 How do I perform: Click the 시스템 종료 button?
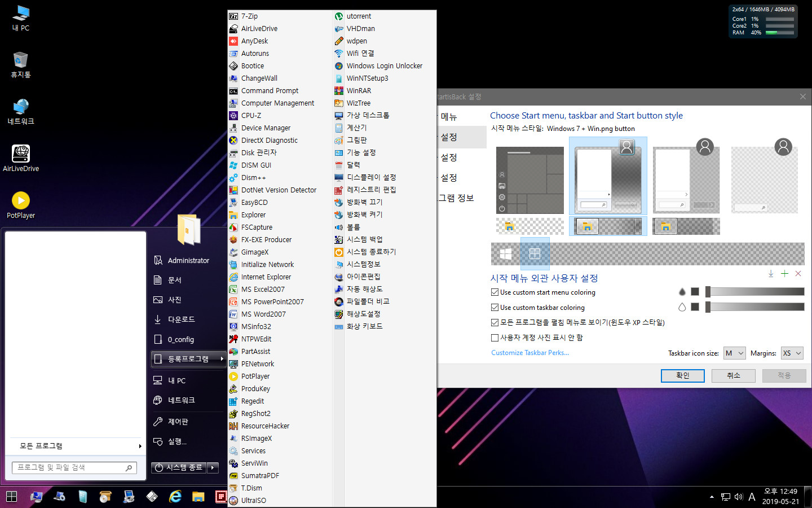tap(179, 467)
